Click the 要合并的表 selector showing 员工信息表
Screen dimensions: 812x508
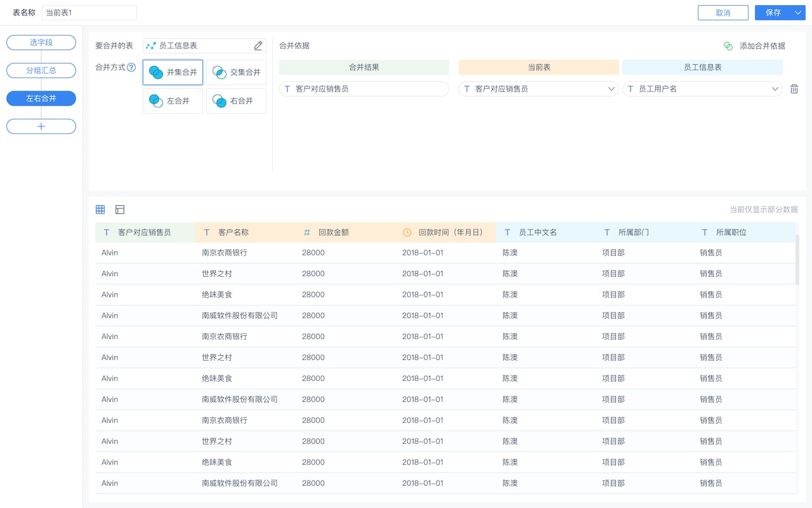(204, 46)
